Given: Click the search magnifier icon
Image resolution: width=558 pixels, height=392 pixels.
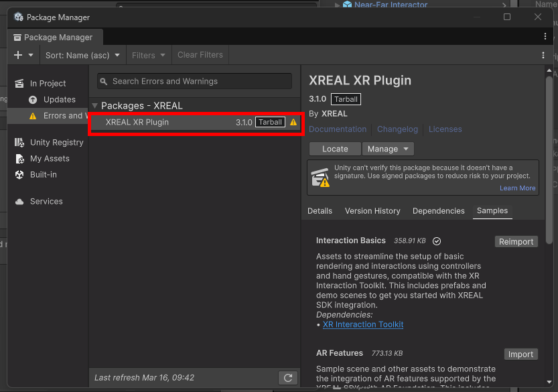Looking at the screenshot, I should (x=104, y=82).
